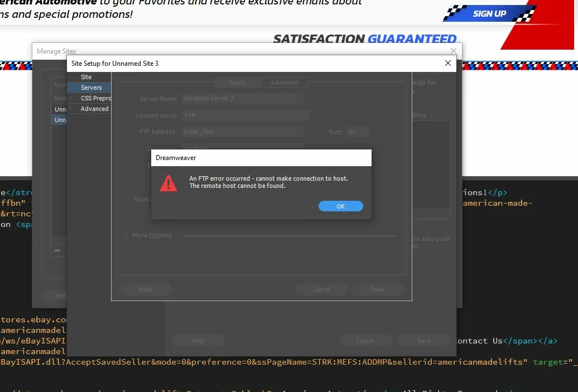Click the SIGN UP banner button

click(489, 13)
